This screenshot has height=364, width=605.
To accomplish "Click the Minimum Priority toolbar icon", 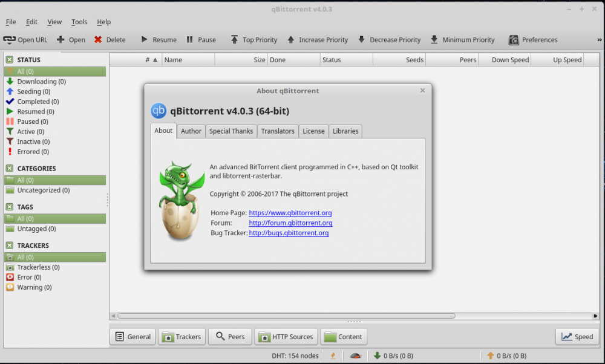I will coord(434,39).
